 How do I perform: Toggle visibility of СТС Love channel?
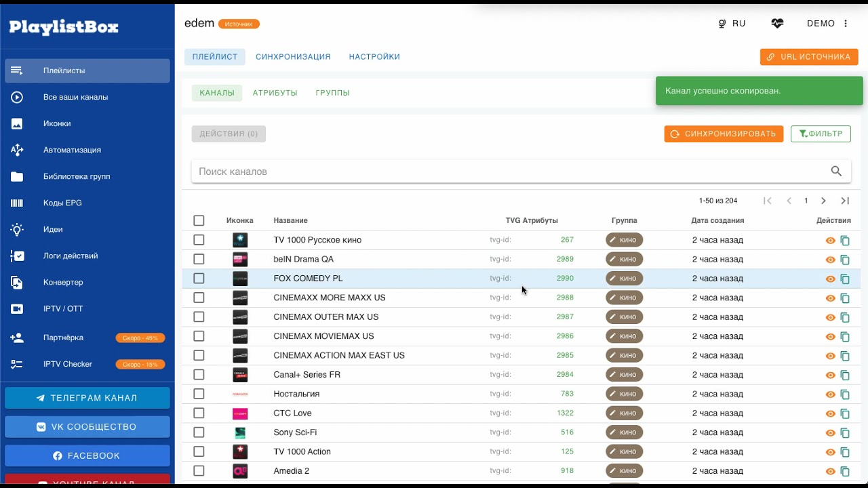point(830,413)
